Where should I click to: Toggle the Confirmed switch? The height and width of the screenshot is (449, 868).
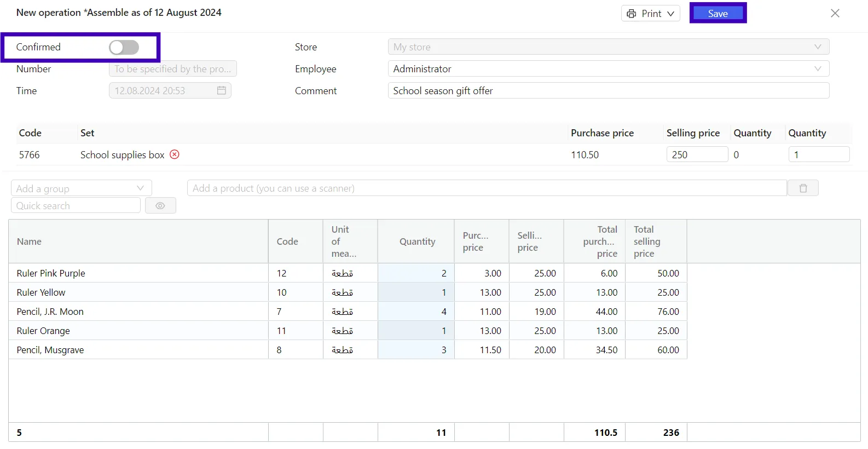124,47
